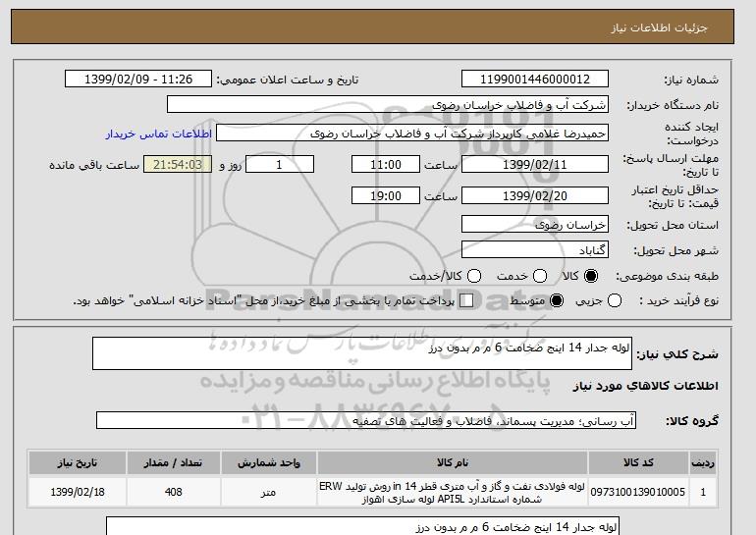Viewport: 756px width, 535px height.
Task: Choose the متوسط purchase process option
Action: 557,300
